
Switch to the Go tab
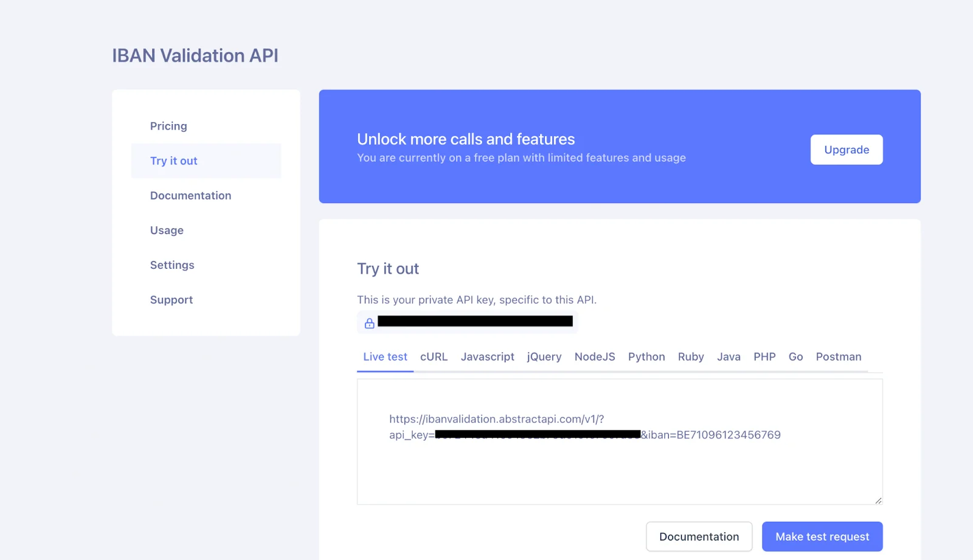coord(795,357)
